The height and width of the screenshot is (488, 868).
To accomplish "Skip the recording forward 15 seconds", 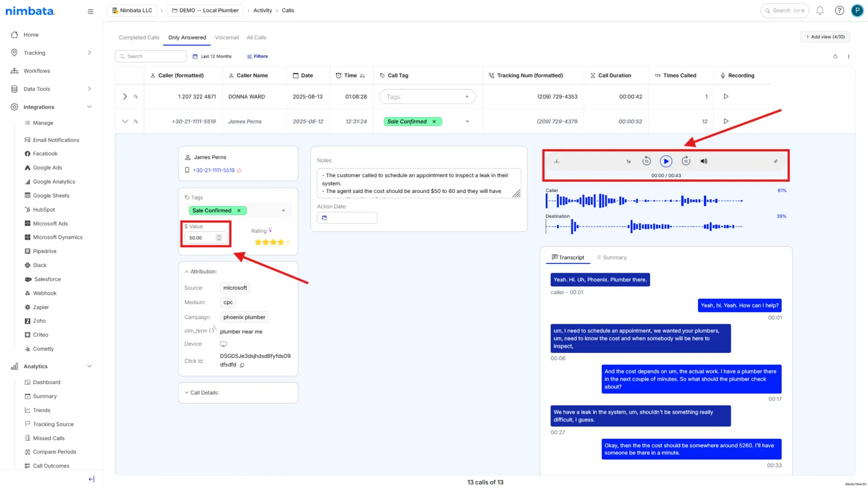I will tap(686, 161).
